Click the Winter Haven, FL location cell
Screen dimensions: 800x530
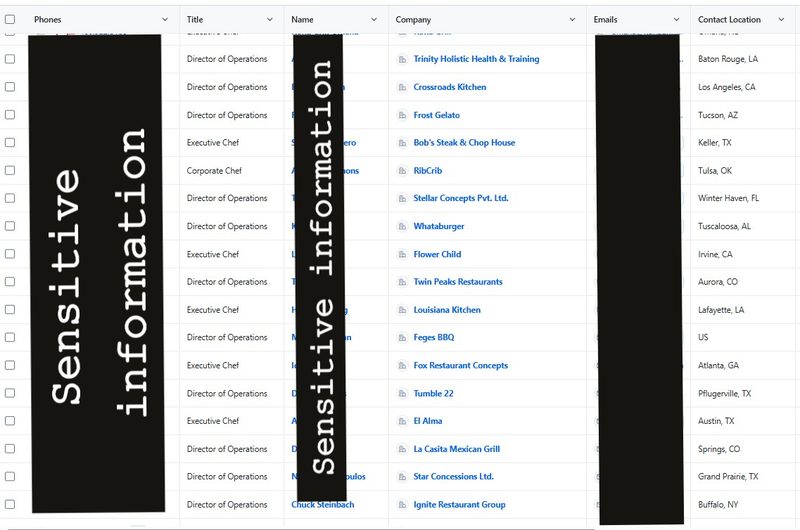point(728,198)
